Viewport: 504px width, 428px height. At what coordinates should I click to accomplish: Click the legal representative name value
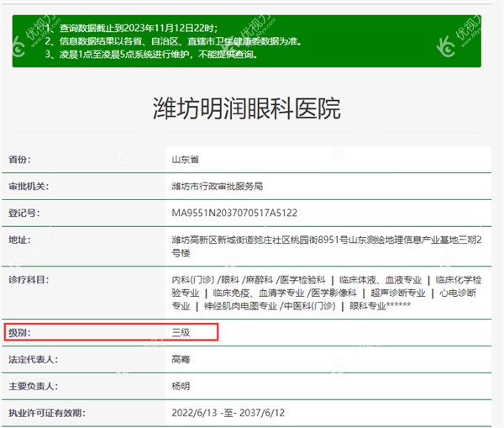(181, 359)
